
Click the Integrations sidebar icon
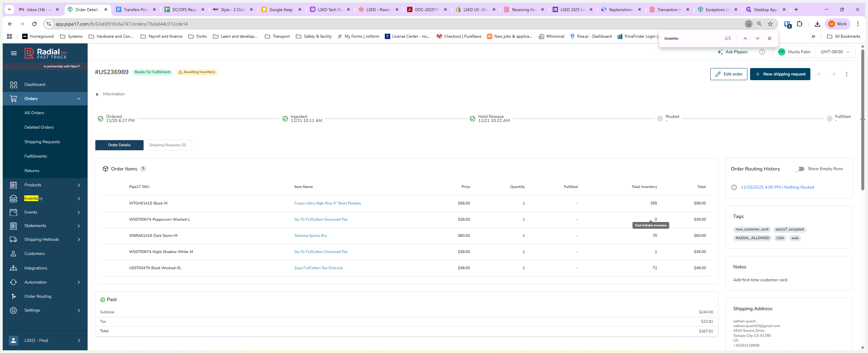(13, 268)
